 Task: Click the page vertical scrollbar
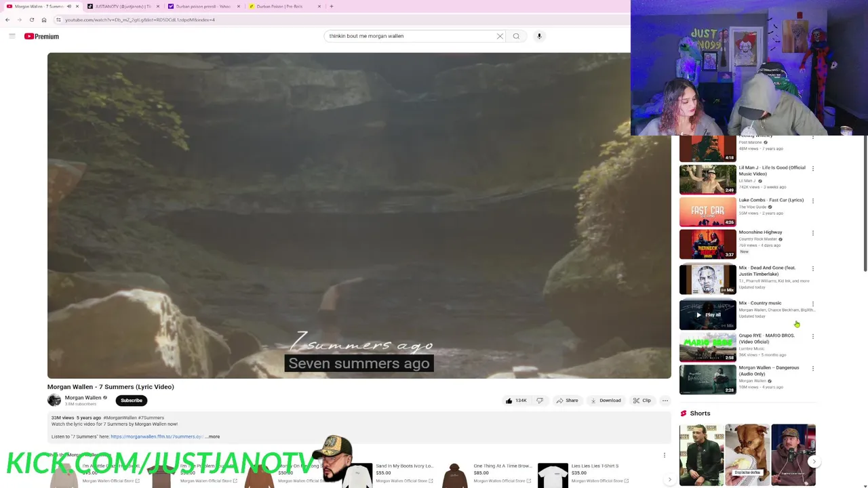865,203
